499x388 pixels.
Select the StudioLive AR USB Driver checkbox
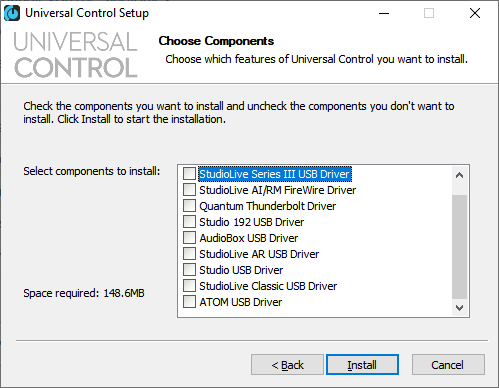point(189,254)
